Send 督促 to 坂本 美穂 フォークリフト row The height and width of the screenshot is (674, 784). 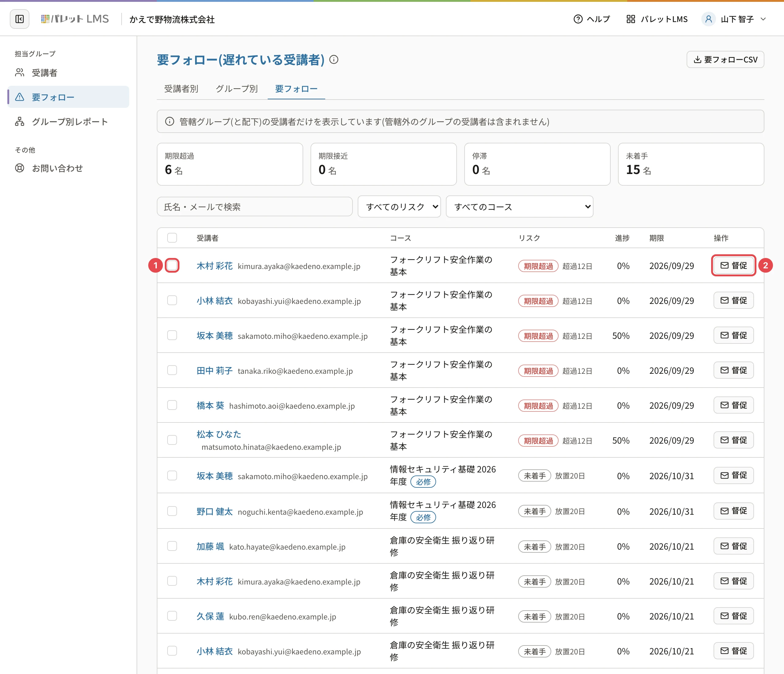tap(733, 335)
